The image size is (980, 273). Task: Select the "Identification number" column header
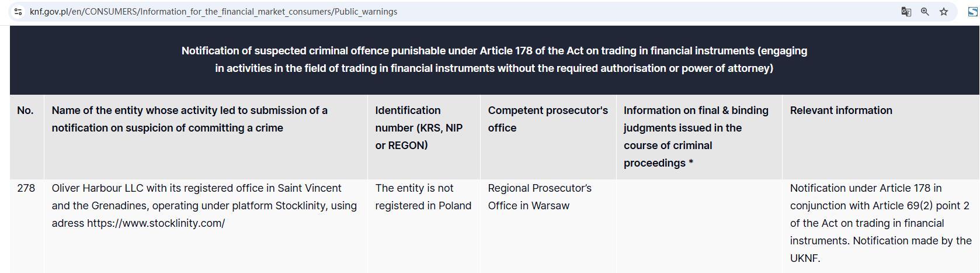418,127
